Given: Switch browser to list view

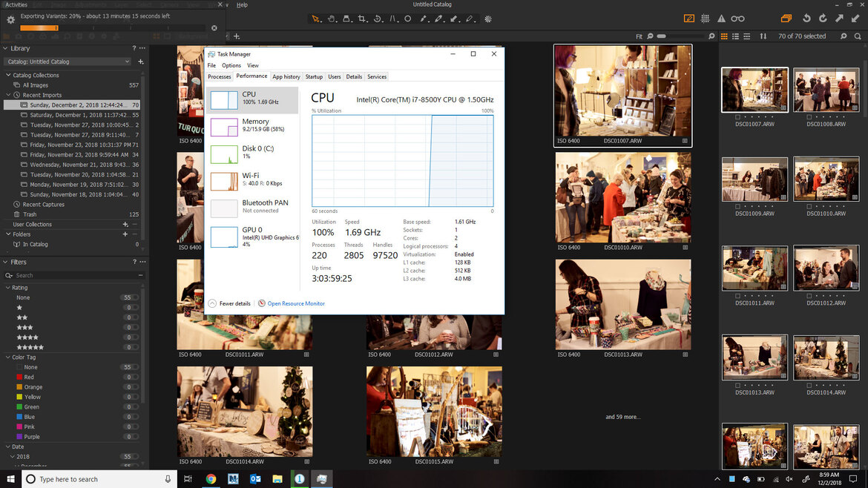Looking at the screenshot, I should coord(736,36).
